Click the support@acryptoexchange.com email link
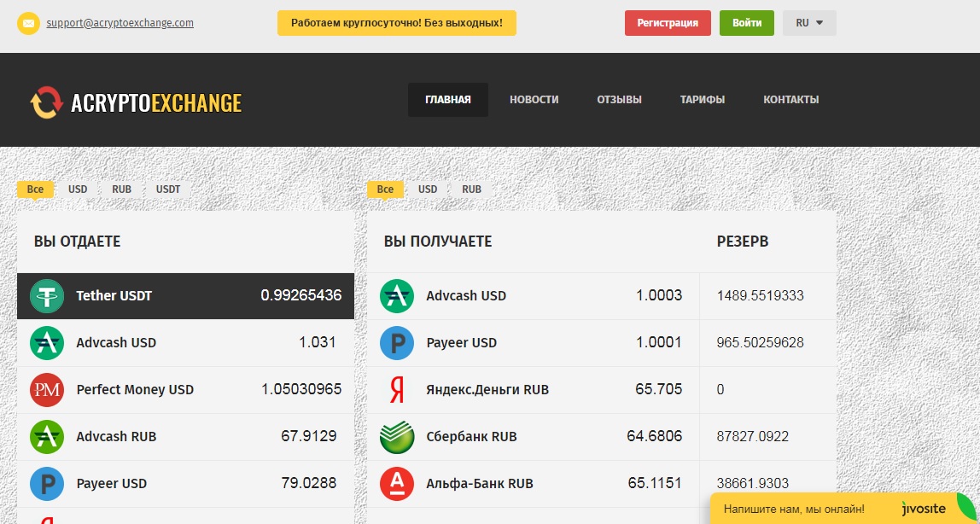The image size is (980, 524). pyautogui.click(x=120, y=23)
